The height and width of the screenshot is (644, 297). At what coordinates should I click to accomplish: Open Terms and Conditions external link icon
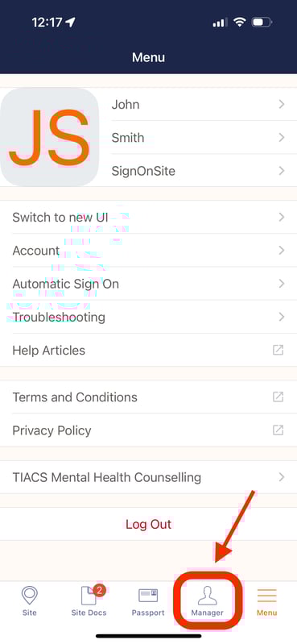278,397
